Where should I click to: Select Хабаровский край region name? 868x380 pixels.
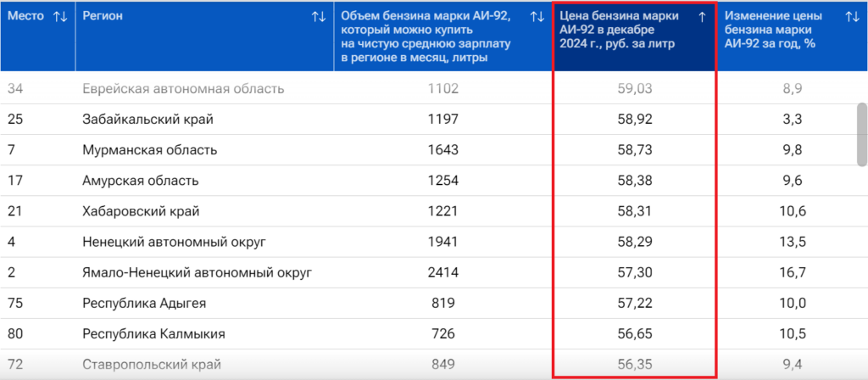pos(142,211)
